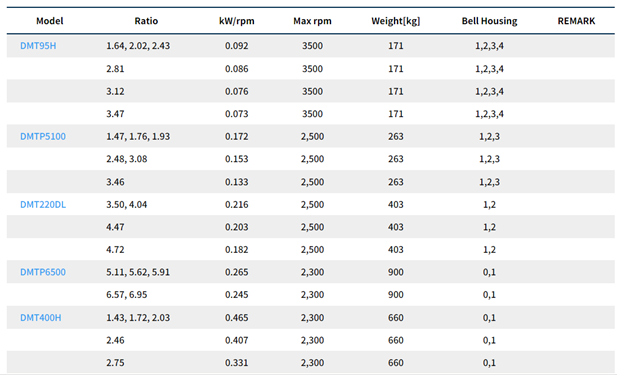Click the 3.47 ratio row
This screenshot has height=375, width=617.
[x=310, y=114]
